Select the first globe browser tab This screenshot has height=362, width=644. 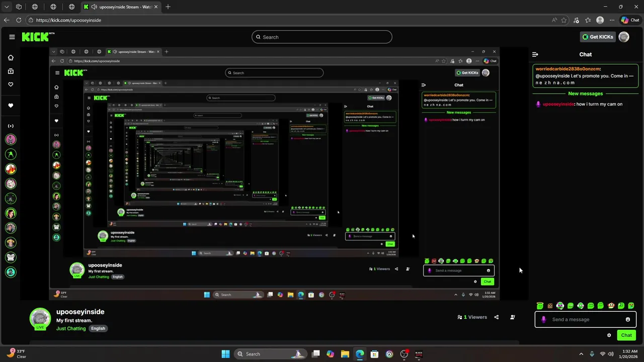point(35,7)
